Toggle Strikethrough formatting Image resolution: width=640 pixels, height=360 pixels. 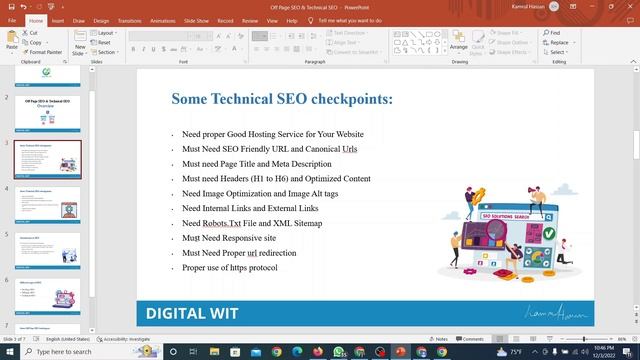point(173,49)
